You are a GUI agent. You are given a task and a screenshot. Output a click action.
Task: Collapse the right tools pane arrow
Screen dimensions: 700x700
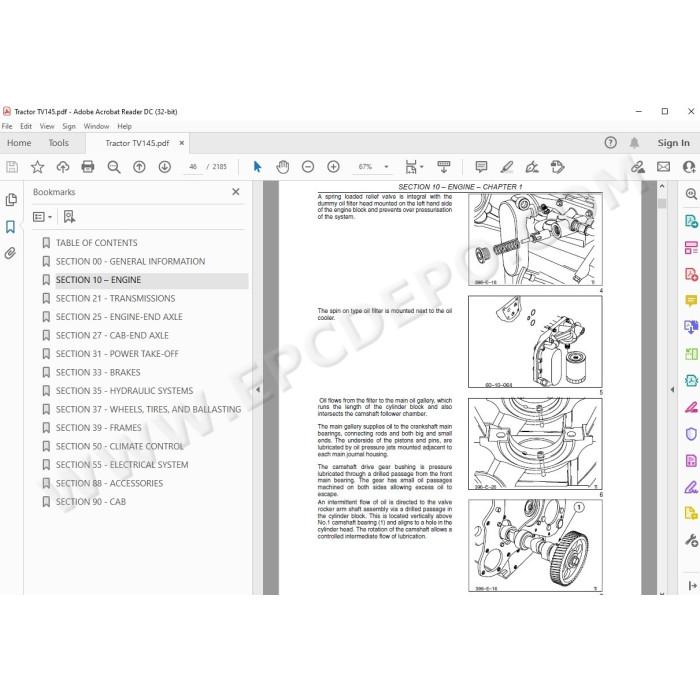[x=672, y=390]
